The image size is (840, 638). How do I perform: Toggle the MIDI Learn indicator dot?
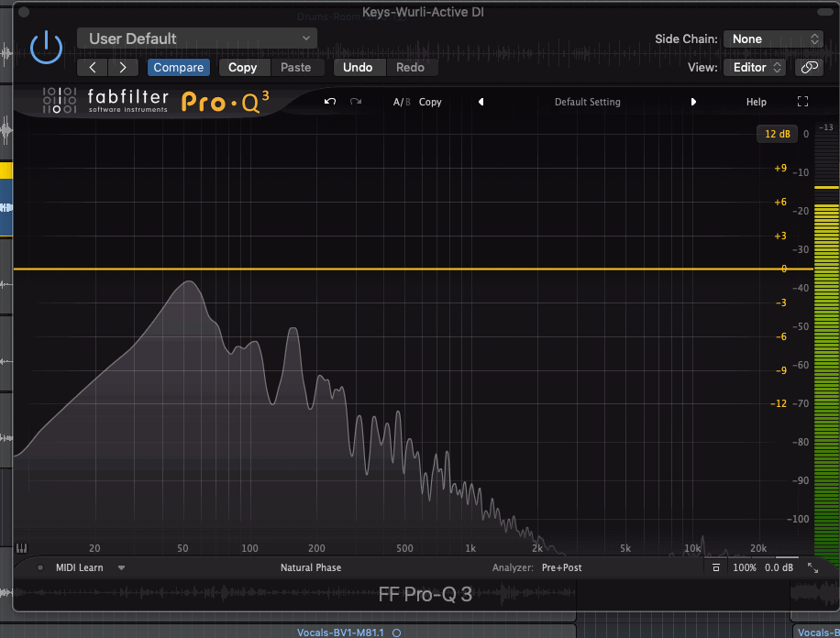pos(40,567)
